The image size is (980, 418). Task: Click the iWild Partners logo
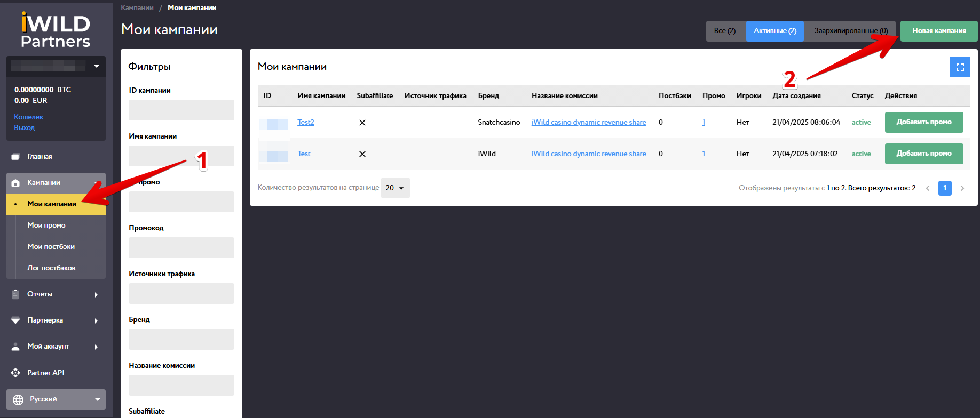click(x=56, y=30)
